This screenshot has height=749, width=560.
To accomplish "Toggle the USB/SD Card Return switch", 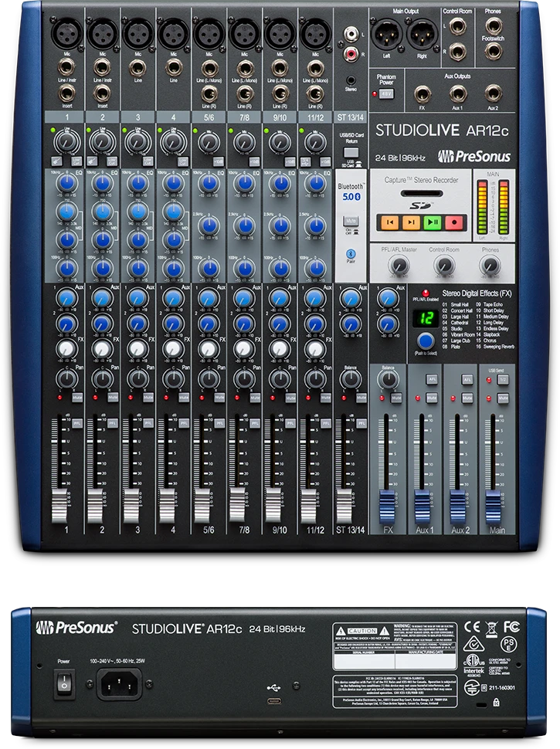I will (x=351, y=152).
